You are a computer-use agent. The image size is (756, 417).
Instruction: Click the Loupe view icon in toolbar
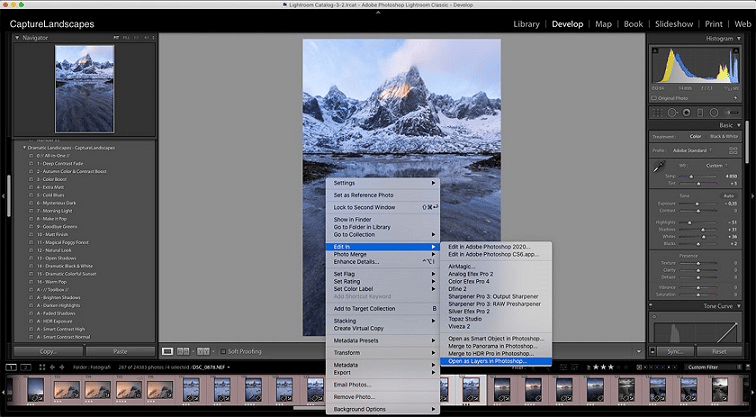click(168, 351)
